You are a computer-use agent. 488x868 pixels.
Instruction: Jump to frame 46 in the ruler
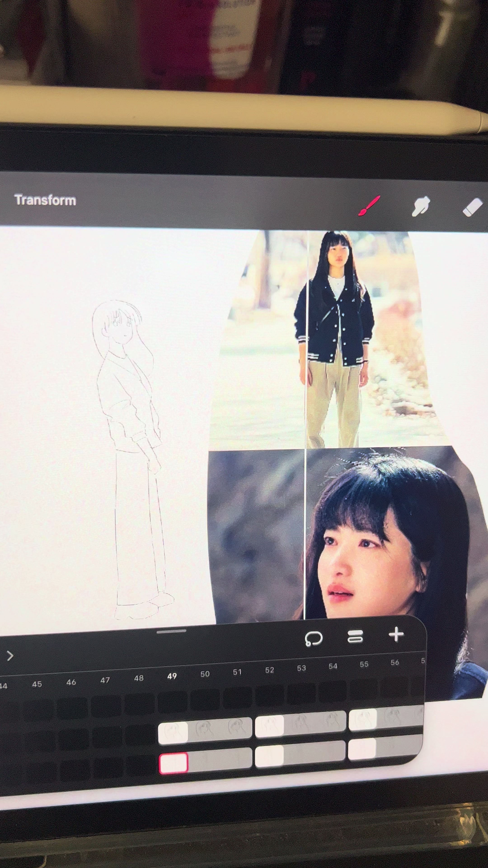[x=71, y=682]
